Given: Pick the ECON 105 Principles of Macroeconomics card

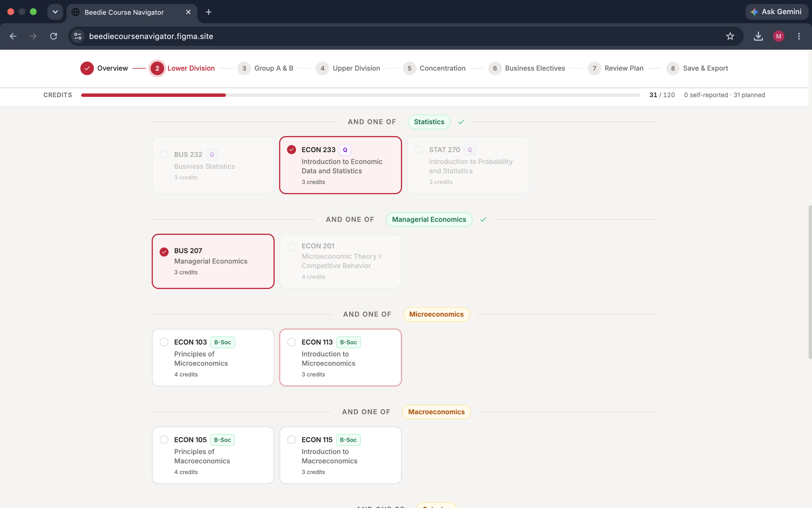Looking at the screenshot, I should (213, 455).
